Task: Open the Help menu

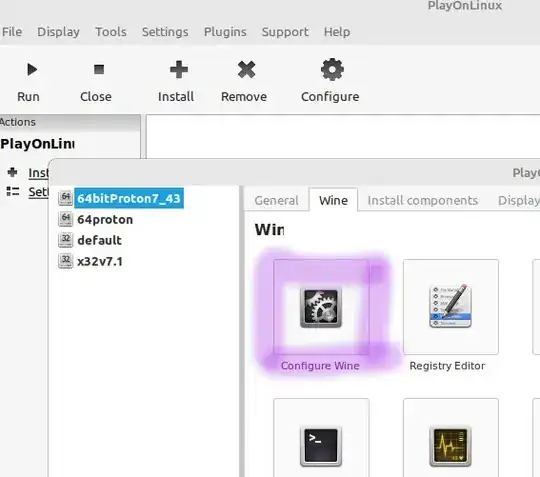Action: pos(337,32)
